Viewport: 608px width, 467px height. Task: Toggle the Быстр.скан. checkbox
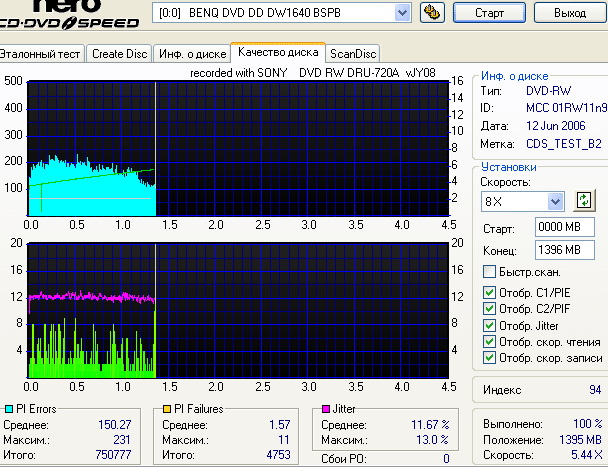(x=489, y=272)
